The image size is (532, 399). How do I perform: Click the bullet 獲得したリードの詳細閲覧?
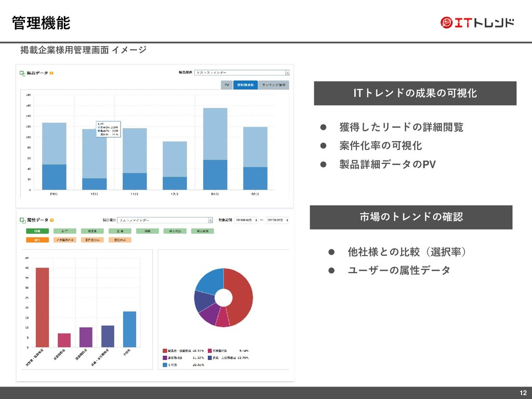[402, 127]
